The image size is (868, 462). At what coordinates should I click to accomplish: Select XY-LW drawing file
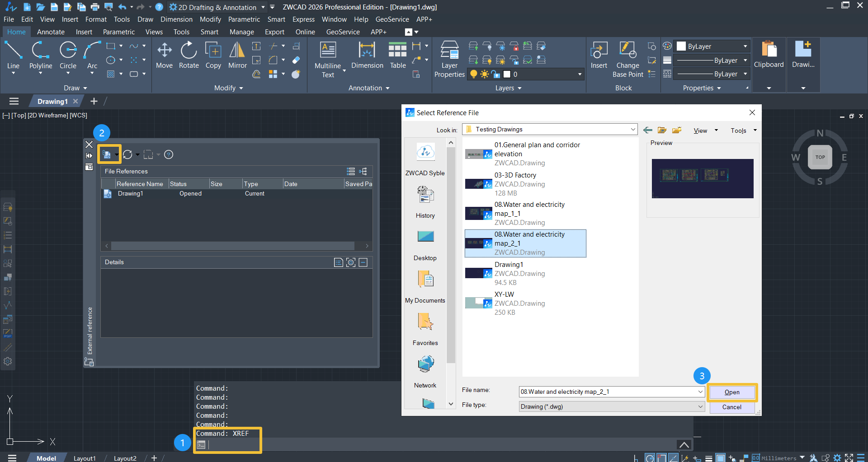tap(525, 303)
